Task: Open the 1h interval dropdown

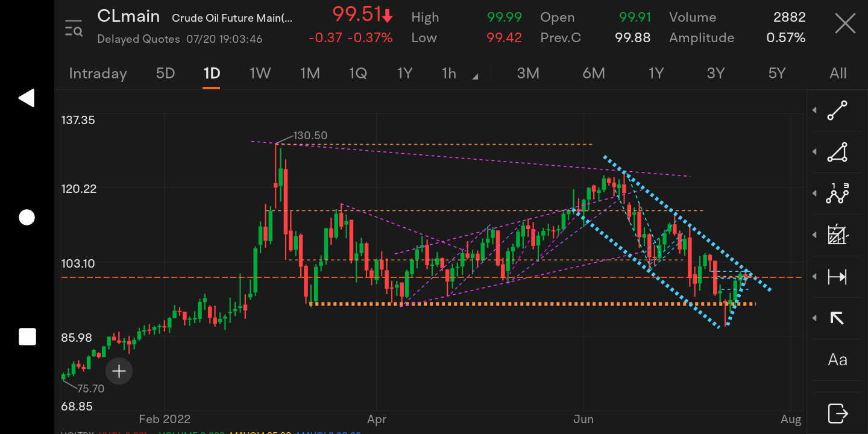Action: [x=459, y=74]
